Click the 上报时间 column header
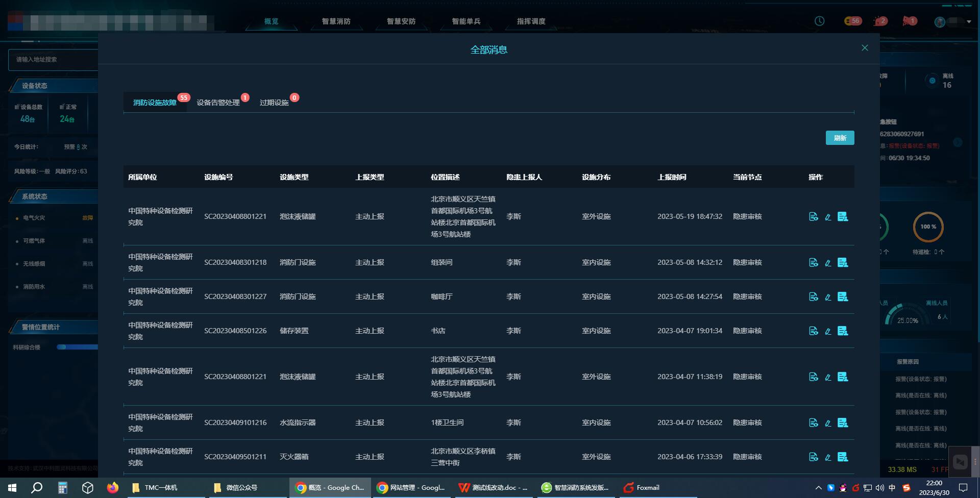This screenshot has height=498, width=980. click(672, 178)
